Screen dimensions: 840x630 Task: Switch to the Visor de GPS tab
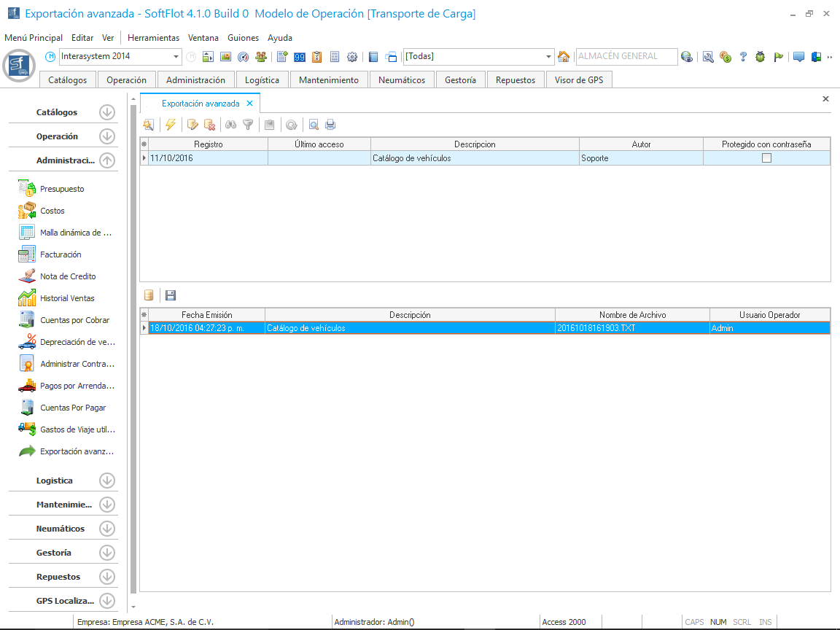point(578,80)
